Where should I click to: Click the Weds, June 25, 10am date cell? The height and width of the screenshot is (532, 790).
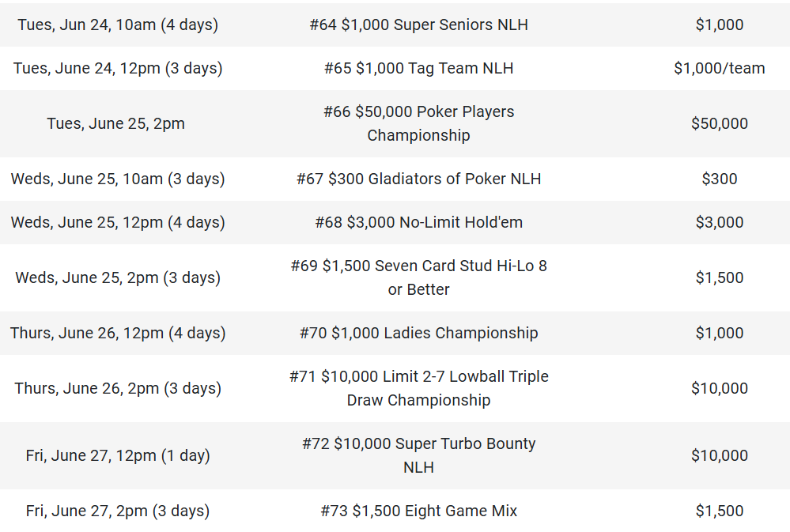pos(118,179)
